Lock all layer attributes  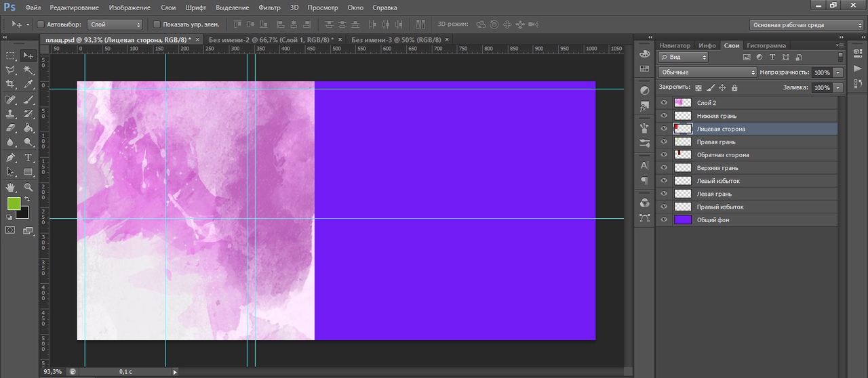point(734,87)
